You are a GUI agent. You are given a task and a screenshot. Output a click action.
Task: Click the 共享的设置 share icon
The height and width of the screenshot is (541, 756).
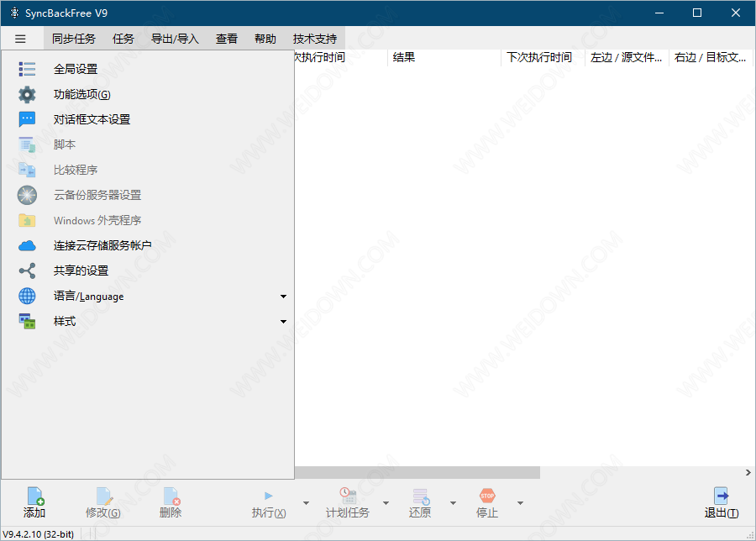click(x=27, y=271)
